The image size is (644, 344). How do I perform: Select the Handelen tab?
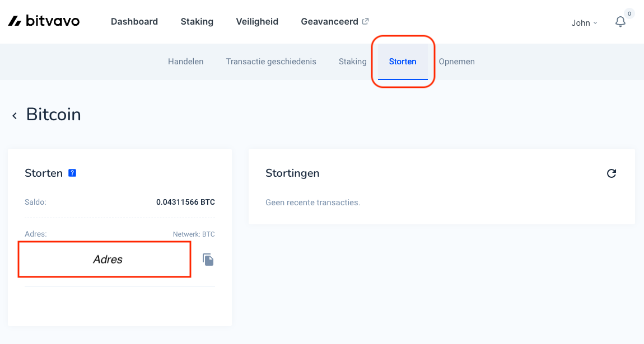click(x=185, y=62)
